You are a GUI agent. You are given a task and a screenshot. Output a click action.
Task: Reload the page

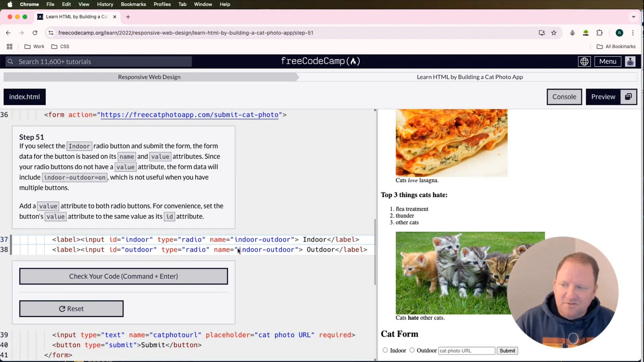click(x=35, y=33)
